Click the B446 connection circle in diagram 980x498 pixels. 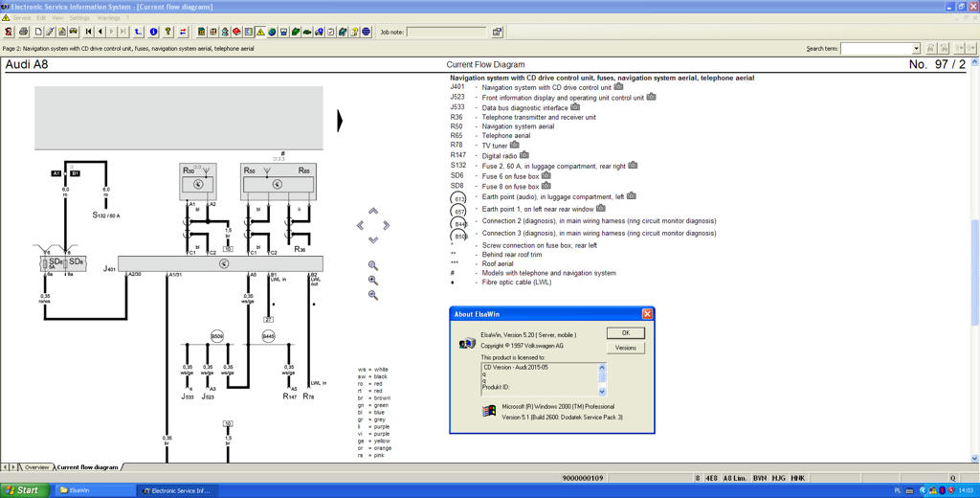pos(268,336)
